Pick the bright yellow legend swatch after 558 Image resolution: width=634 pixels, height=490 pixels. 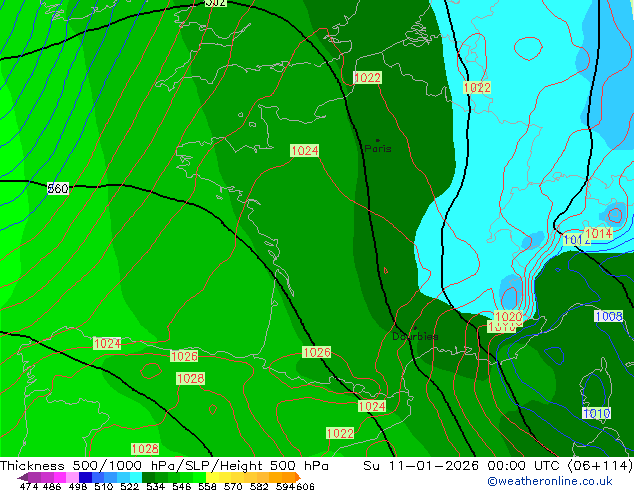[212, 478]
